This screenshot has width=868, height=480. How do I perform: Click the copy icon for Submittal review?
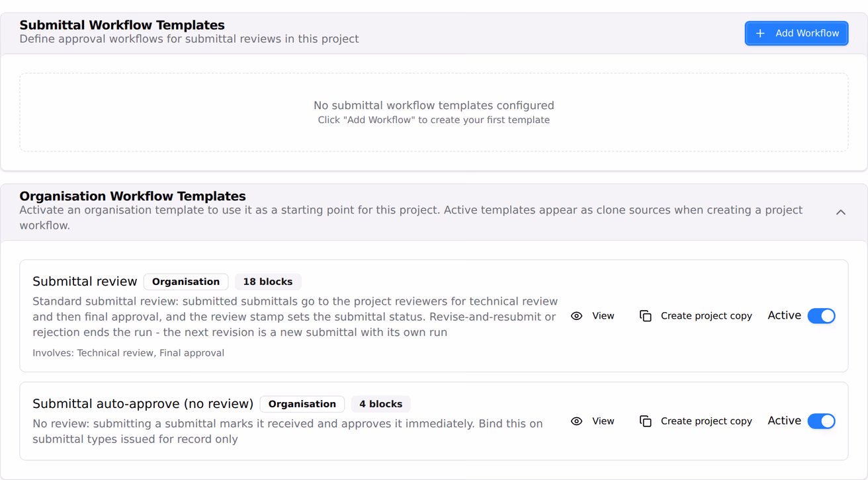pyautogui.click(x=646, y=316)
